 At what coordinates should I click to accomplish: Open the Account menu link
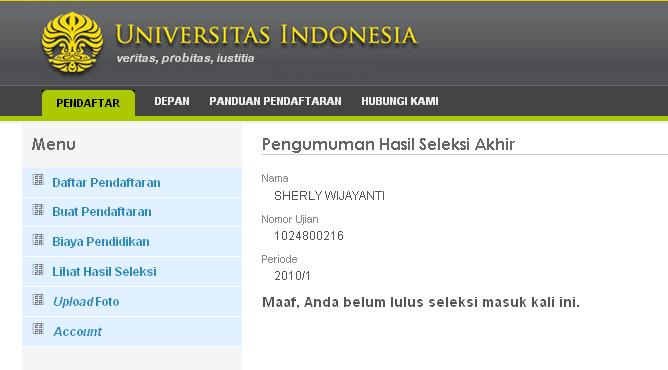pos(77,331)
